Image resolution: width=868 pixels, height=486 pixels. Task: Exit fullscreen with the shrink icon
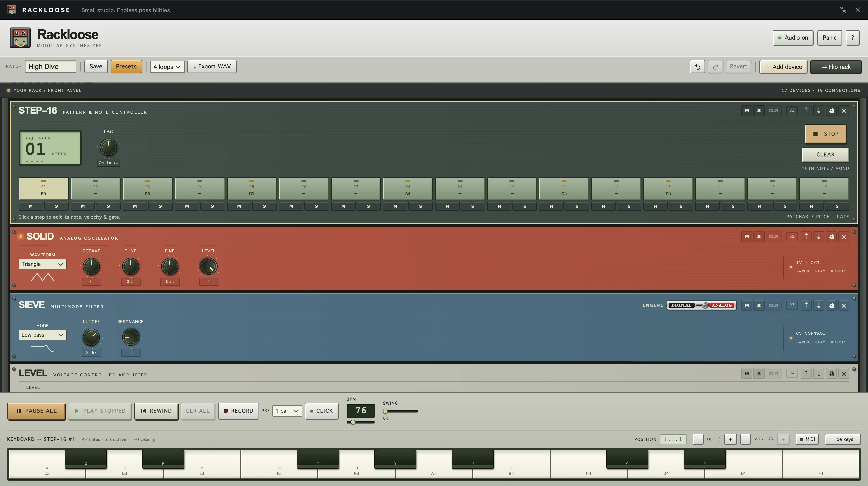(x=843, y=10)
